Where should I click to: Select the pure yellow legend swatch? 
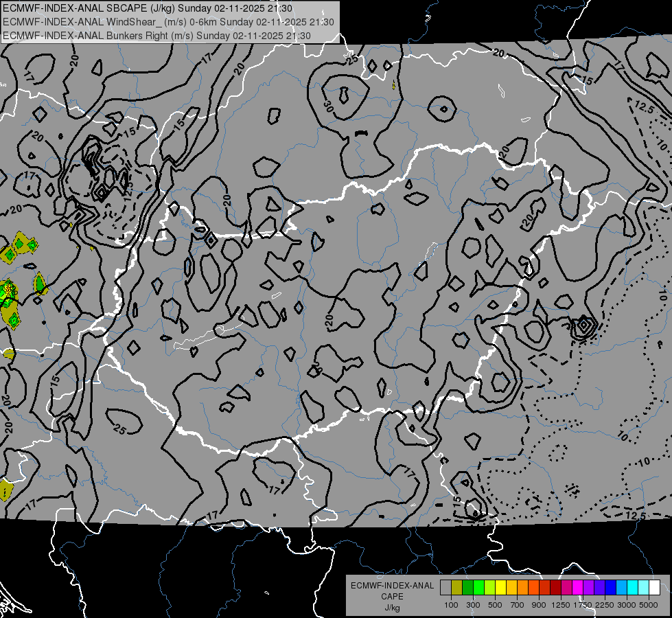(500, 588)
